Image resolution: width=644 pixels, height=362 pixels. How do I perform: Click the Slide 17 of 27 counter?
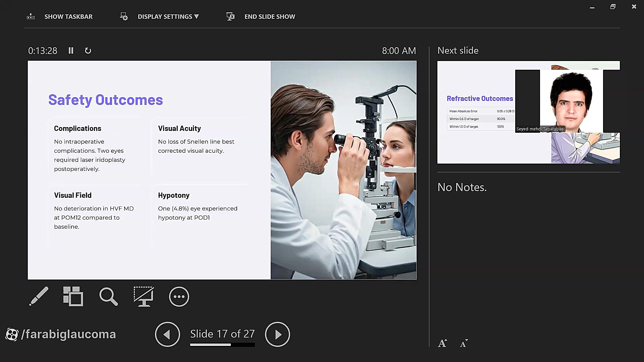(x=222, y=334)
